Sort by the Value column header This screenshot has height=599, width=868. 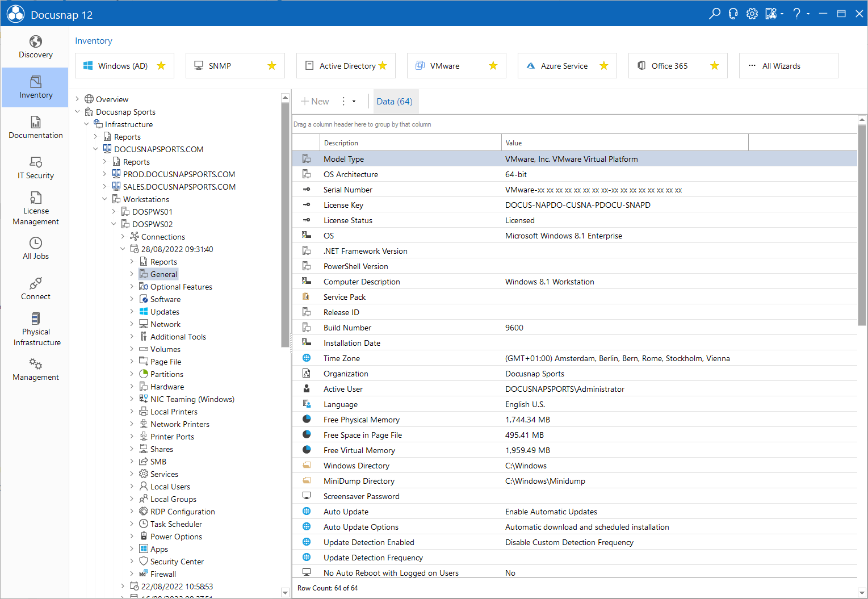tap(625, 143)
